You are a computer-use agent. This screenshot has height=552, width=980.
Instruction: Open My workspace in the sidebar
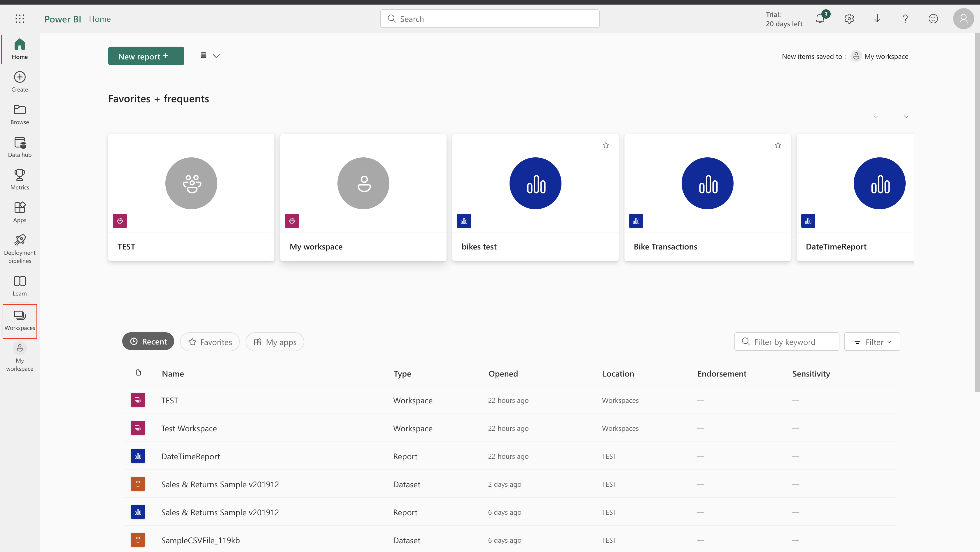[x=20, y=357]
